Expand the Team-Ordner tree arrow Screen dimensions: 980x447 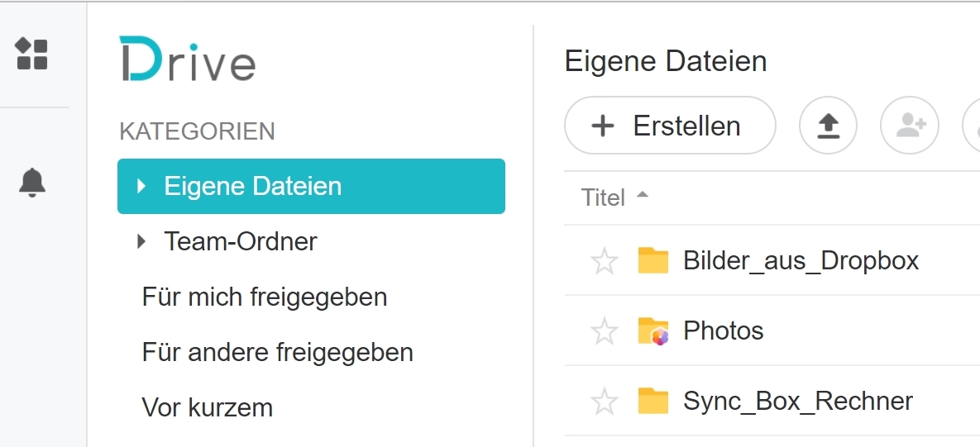coord(141,241)
